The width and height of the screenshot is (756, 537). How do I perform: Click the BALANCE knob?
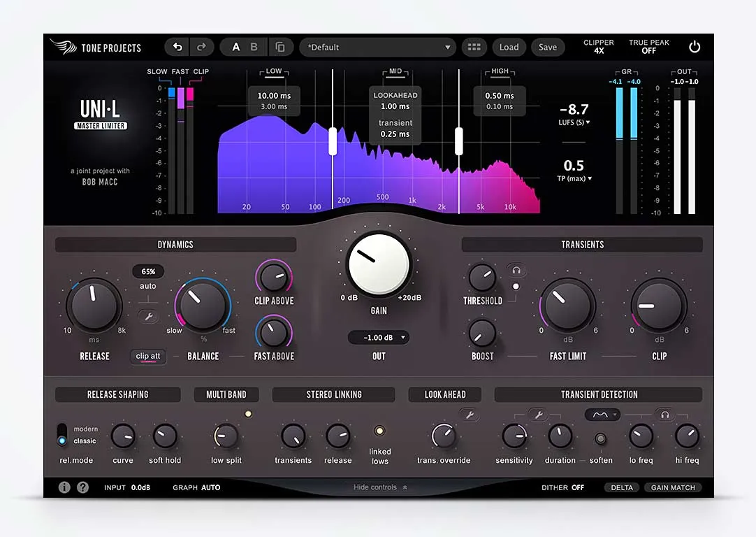(203, 306)
